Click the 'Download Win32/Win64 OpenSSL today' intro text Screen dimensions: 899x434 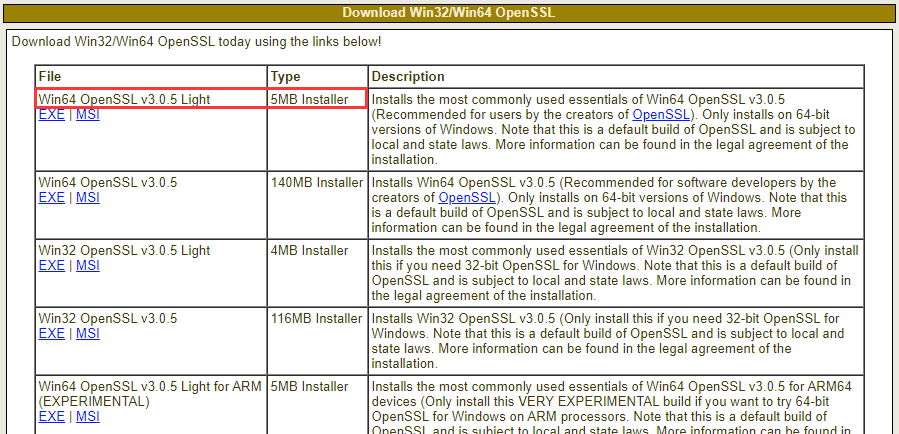(196, 42)
